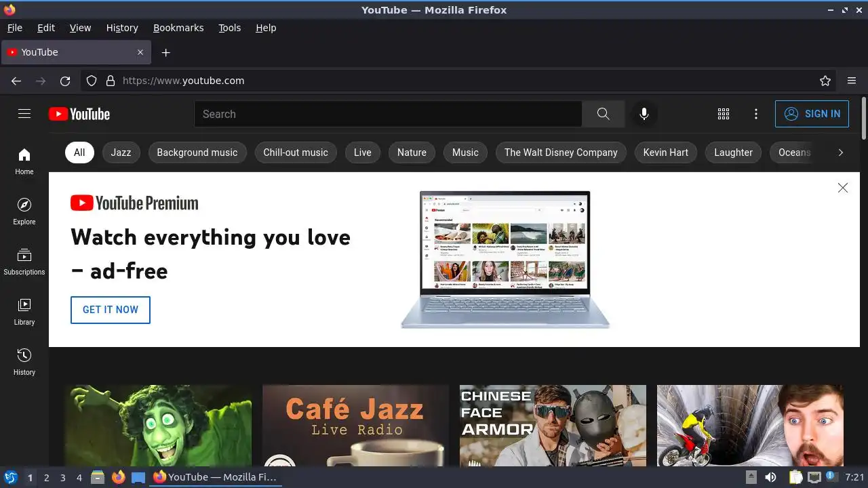
Task: Bookmark this page with star icon
Action: point(825,81)
